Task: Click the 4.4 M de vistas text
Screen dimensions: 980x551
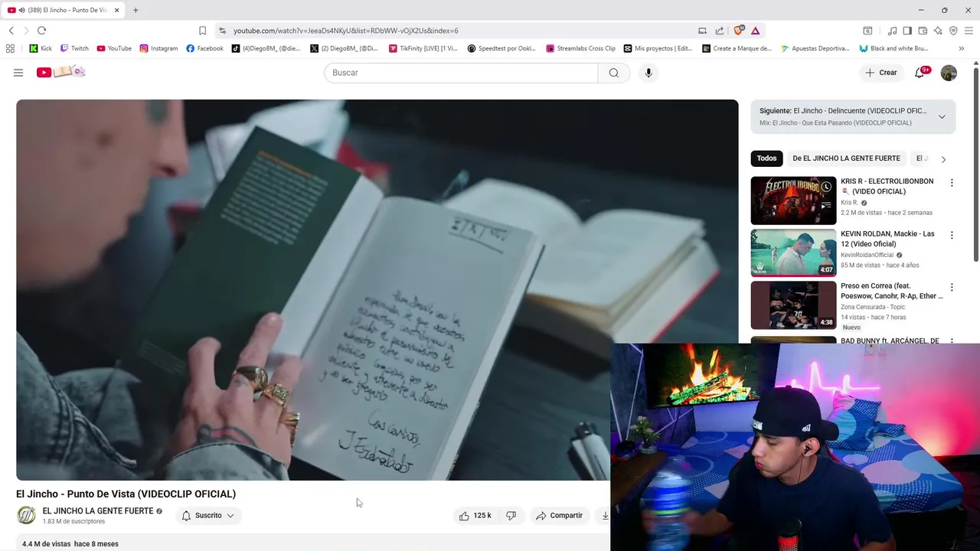Action: (46, 544)
